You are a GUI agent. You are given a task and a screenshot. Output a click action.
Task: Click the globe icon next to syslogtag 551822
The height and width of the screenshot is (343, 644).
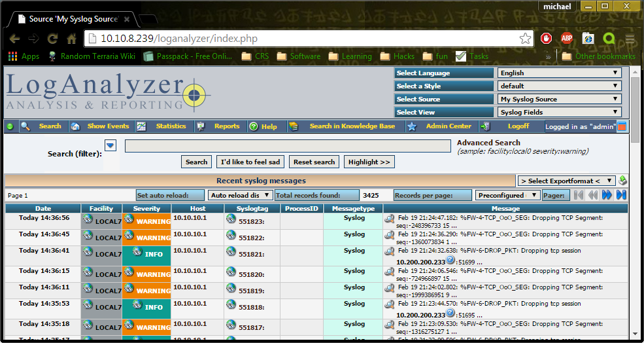231,235
